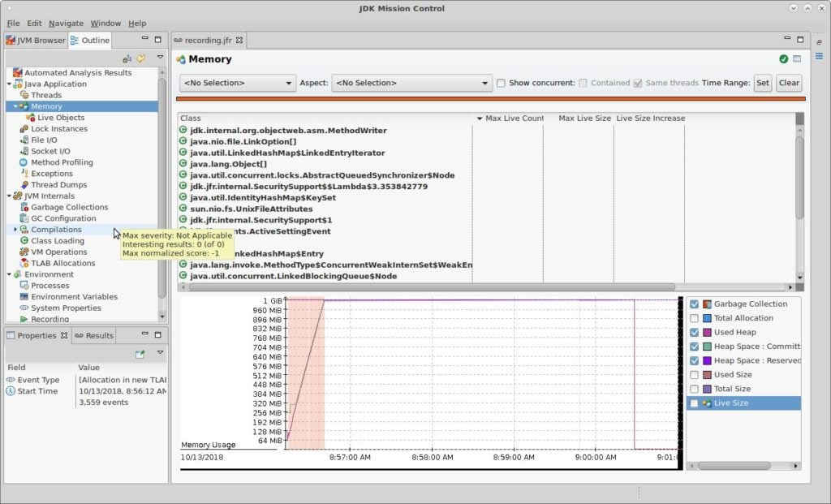Screen dimensions: 831x504
Task: Select the Threads page icon
Action: 24,95
